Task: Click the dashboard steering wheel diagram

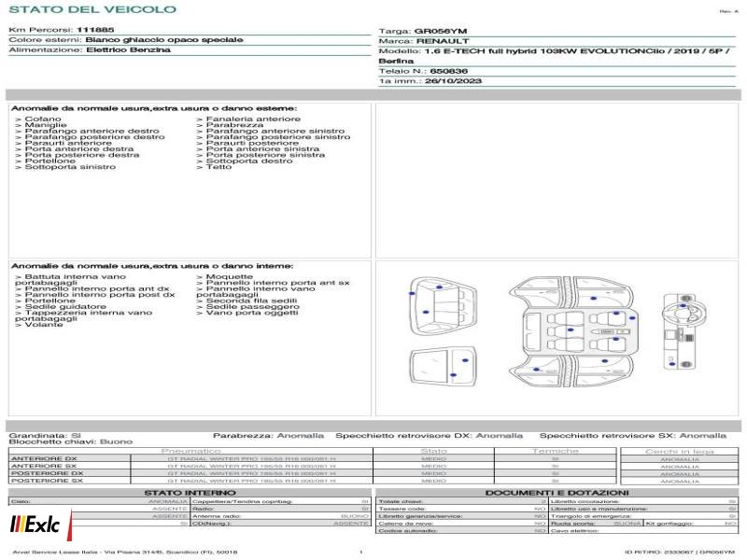Action: [x=684, y=331]
